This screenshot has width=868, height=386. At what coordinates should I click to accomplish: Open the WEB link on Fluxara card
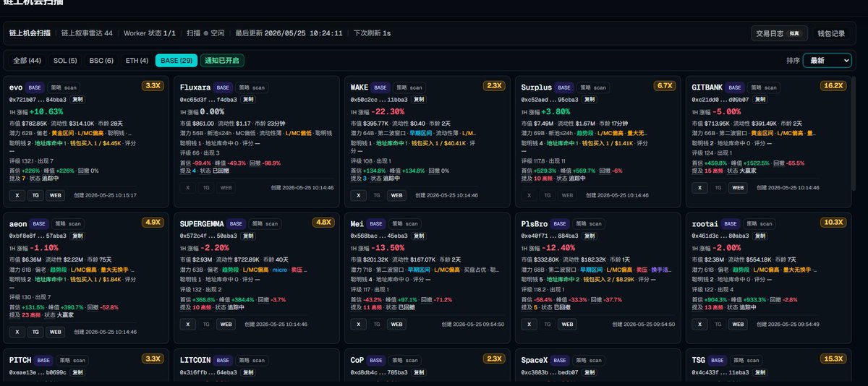pyautogui.click(x=226, y=187)
